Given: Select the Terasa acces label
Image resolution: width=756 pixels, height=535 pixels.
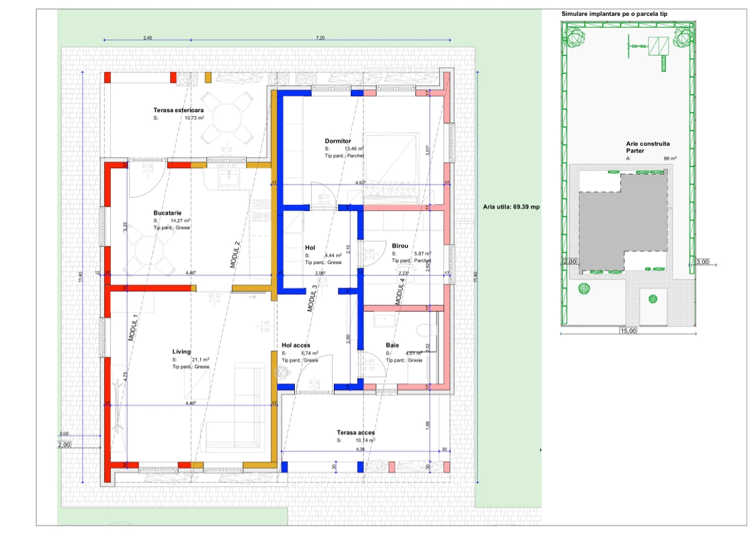Looking at the screenshot, I should point(355,433).
